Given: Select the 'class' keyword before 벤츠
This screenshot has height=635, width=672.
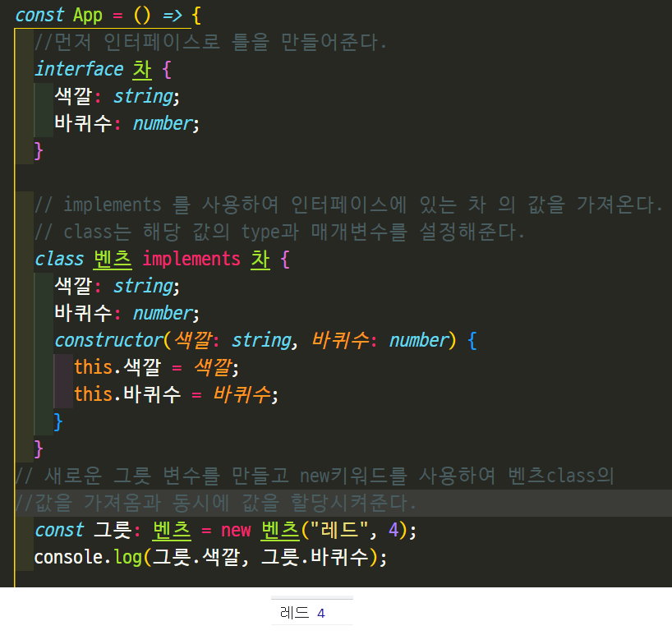Looking at the screenshot, I should click(x=59, y=260).
